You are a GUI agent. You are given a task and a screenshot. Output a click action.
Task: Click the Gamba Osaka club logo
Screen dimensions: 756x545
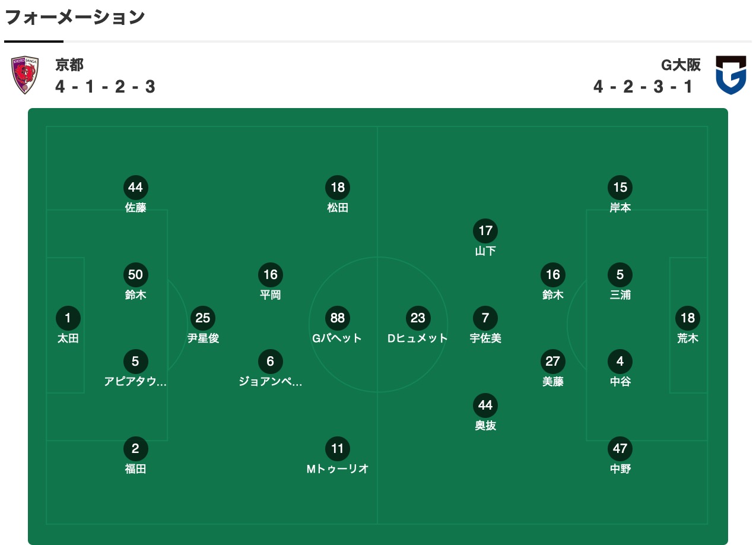click(730, 75)
